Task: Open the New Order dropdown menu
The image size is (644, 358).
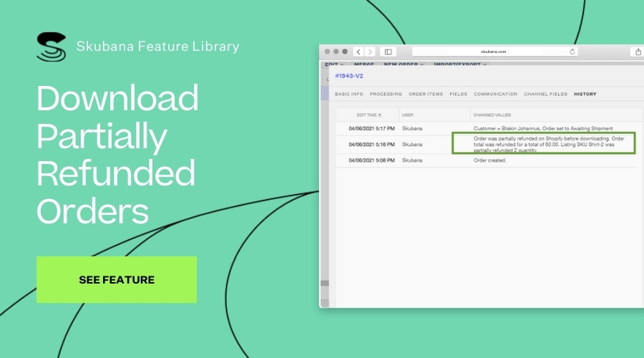Action: coord(404,64)
